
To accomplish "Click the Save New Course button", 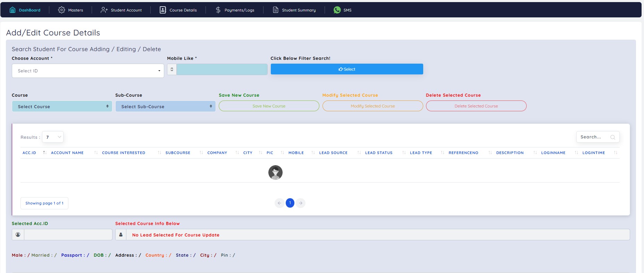I will pyautogui.click(x=269, y=106).
